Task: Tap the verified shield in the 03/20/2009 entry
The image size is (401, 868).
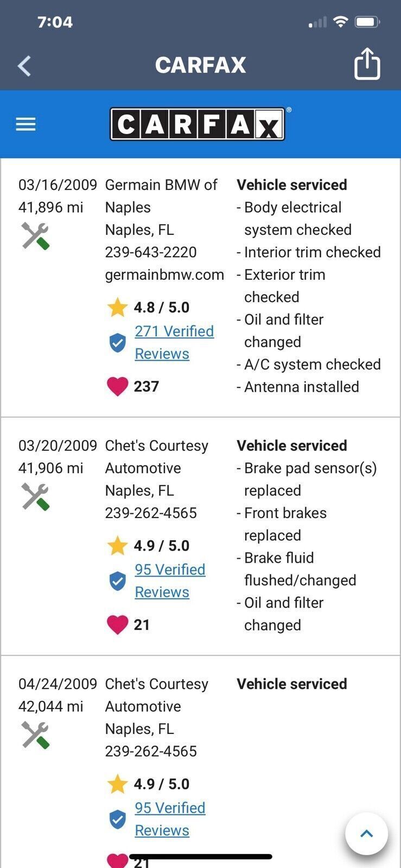Action: coord(117,581)
